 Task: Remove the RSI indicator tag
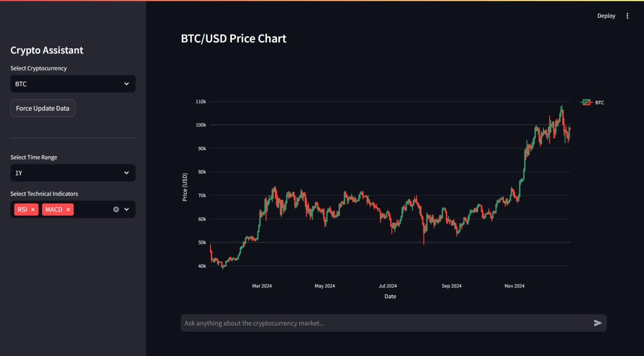click(33, 210)
